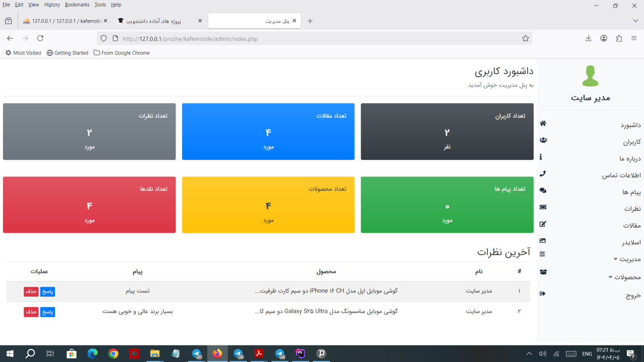Open the list all tabs chevron
Image resolution: width=644 pixels, height=362 pixels.
pos(635,21)
